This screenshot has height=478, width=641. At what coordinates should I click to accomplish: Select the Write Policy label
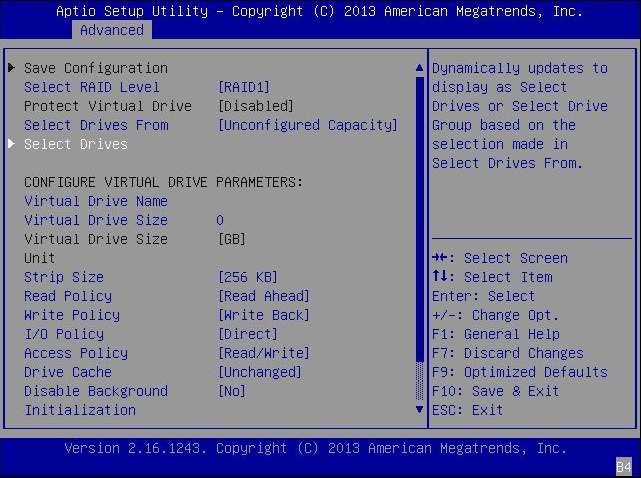pyautogui.click(x=72, y=315)
